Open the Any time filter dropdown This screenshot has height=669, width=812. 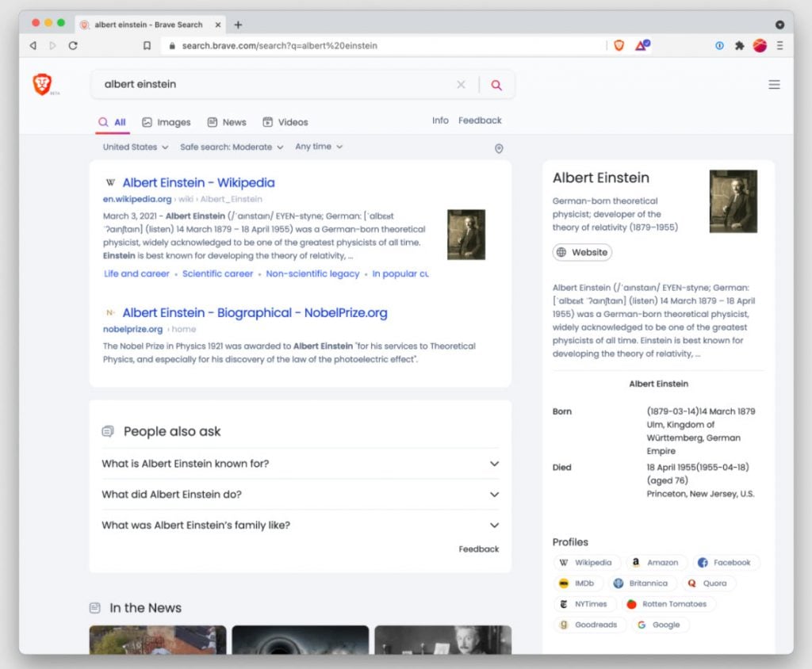pos(319,147)
